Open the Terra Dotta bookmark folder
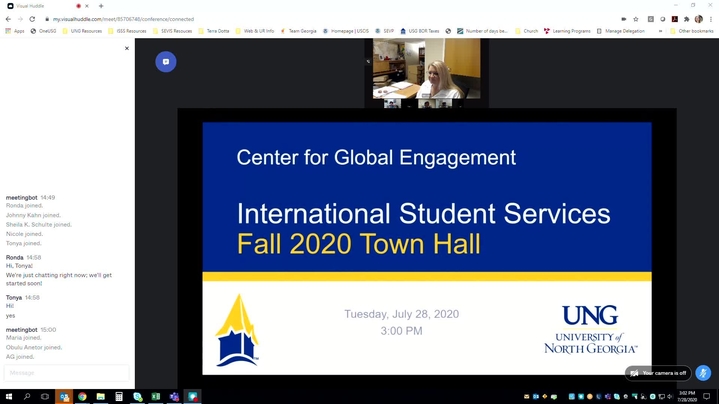The image size is (719, 404). [214, 31]
